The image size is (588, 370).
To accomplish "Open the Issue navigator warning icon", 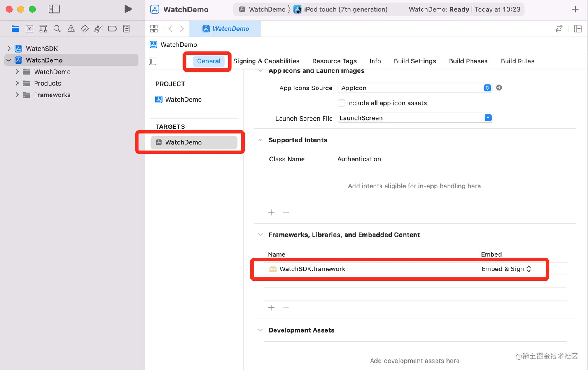I will coord(71,28).
